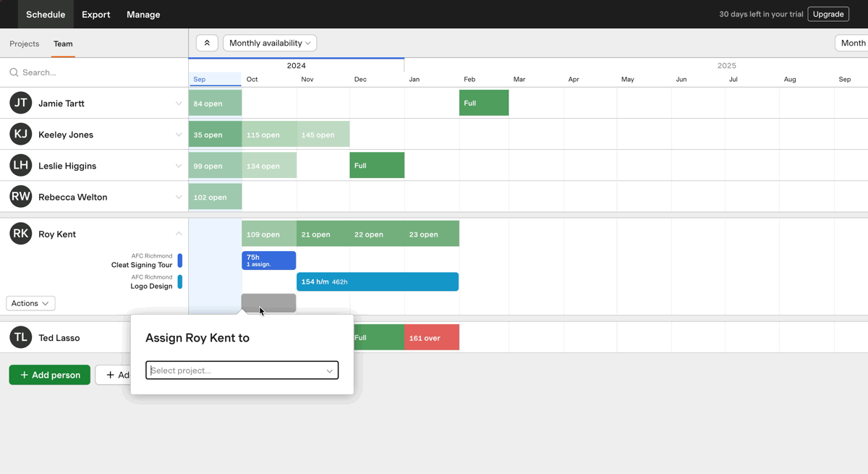Open the Monthly availability dropdown

(270, 43)
